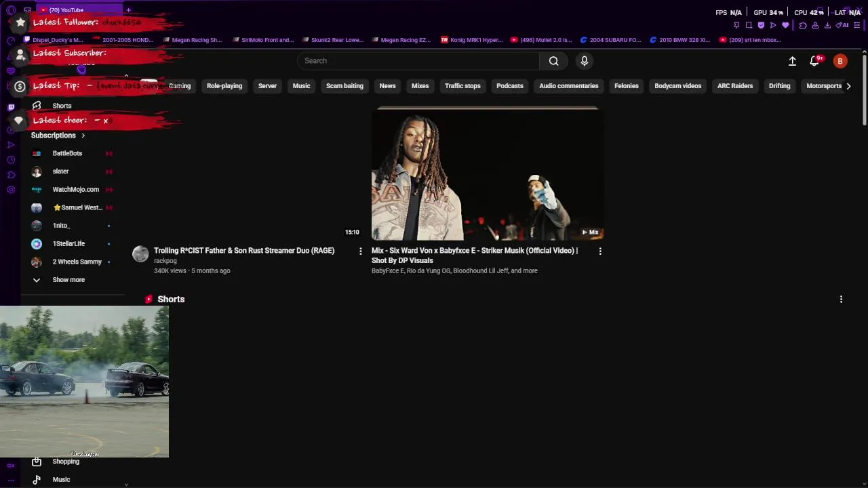Select the Podcasts chip

click(x=510, y=86)
